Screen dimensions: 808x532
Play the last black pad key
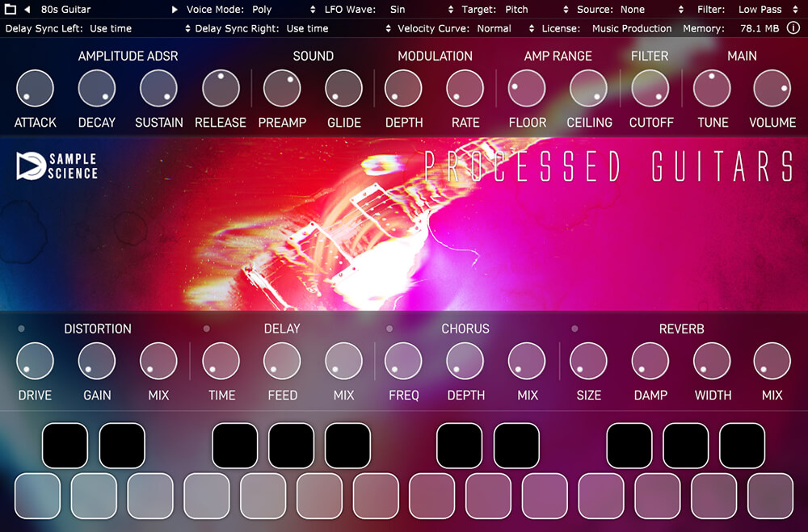pyautogui.click(x=742, y=446)
